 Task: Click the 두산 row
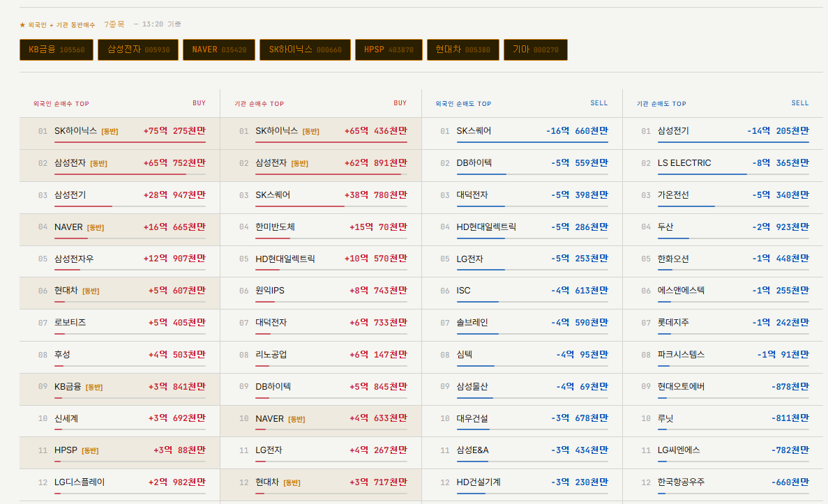tap(723, 229)
